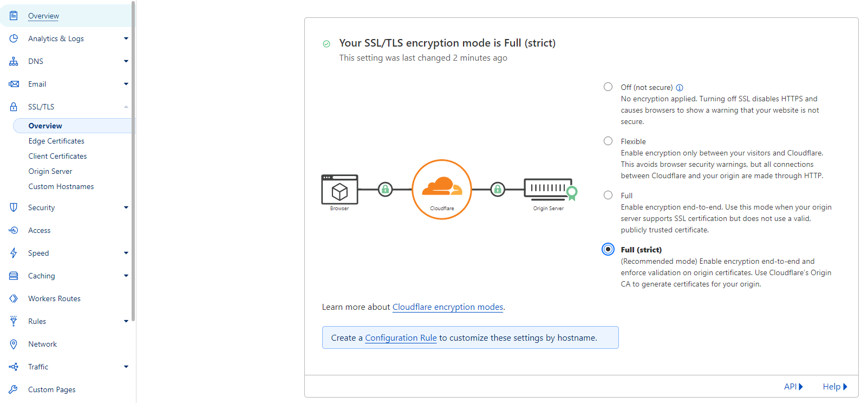
Task: Expand the API section
Action: point(793,387)
